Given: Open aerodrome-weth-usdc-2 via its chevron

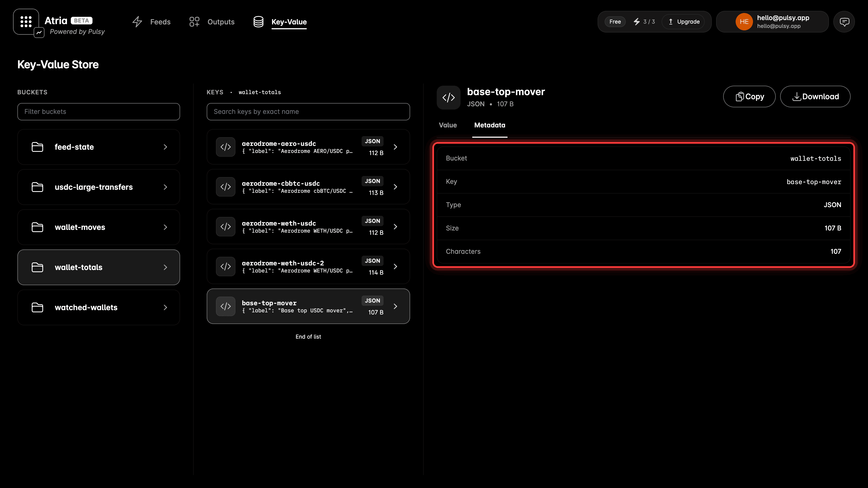Looking at the screenshot, I should pyautogui.click(x=395, y=267).
